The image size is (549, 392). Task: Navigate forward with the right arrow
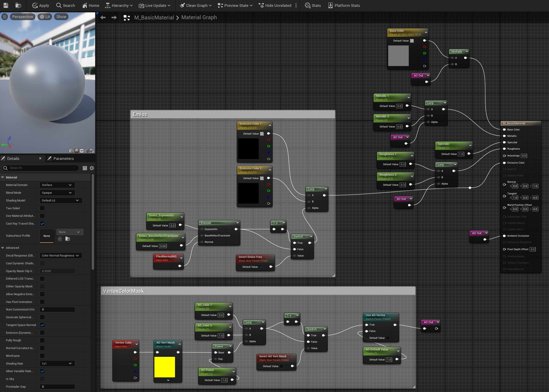[x=114, y=17]
